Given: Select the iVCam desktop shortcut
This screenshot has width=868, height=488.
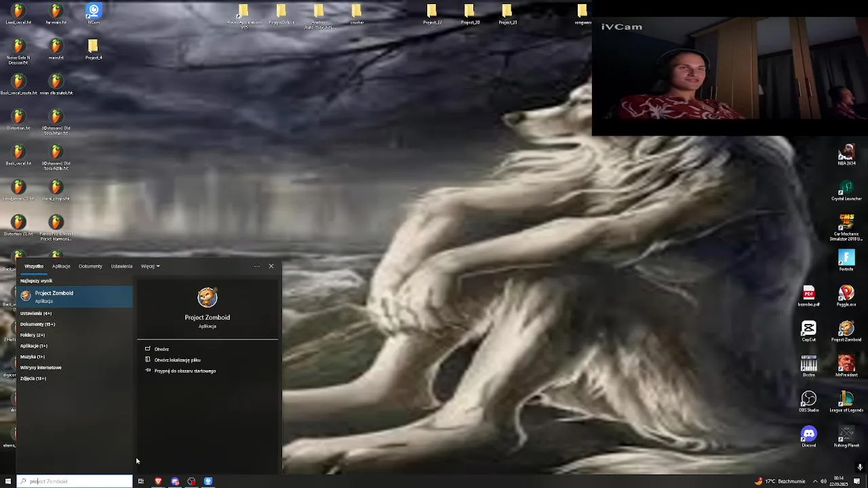Looking at the screenshot, I should [x=94, y=14].
